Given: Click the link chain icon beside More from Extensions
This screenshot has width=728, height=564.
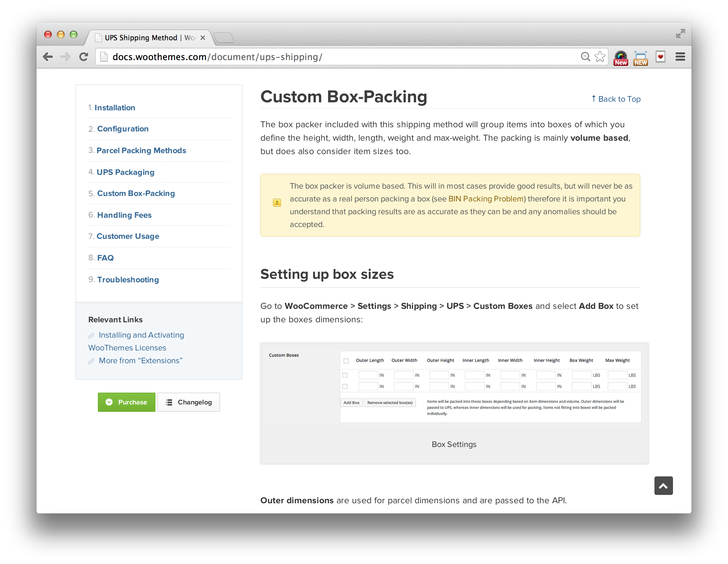Looking at the screenshot, I should point(91,362).
